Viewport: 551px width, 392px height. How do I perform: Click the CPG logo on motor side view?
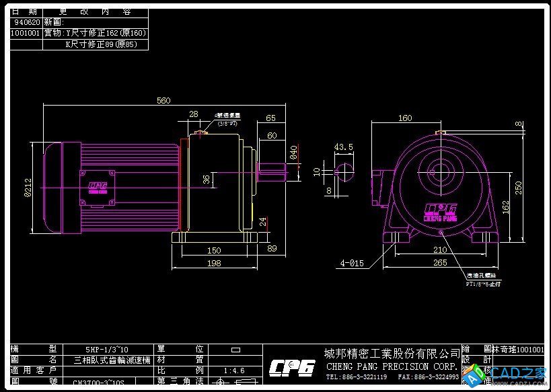(98, 186)
